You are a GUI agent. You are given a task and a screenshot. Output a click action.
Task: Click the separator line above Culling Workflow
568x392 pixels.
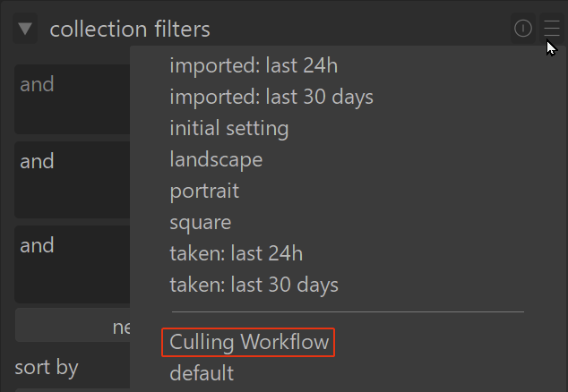point(347,312)
